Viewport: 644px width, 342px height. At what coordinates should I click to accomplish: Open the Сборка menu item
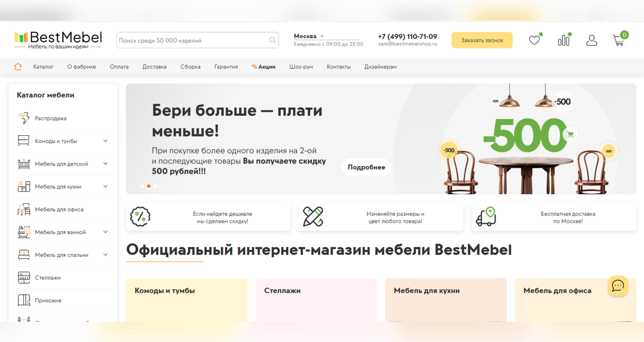click(x=191, y=66)
